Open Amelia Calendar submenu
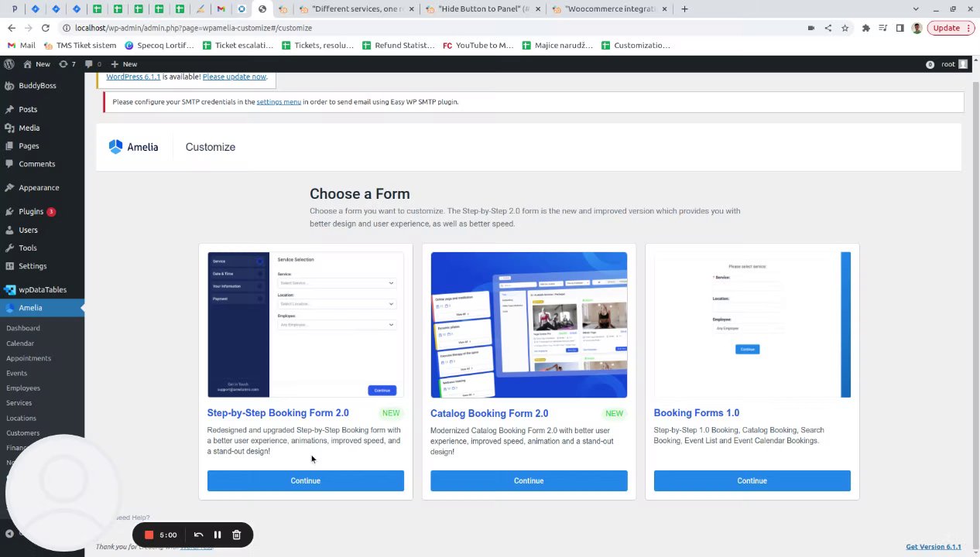The image size is (980, 557). click(20, 343)
